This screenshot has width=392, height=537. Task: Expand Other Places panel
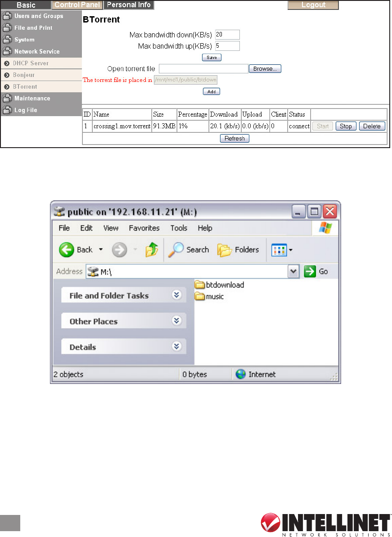pyautogui.click(x=176, y=320)
